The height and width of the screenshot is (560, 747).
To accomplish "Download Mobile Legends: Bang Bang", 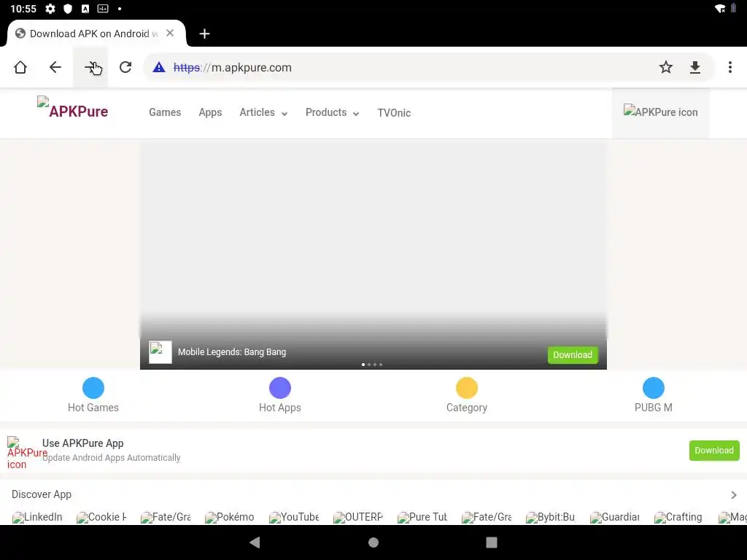I will [x=573, y=355].
